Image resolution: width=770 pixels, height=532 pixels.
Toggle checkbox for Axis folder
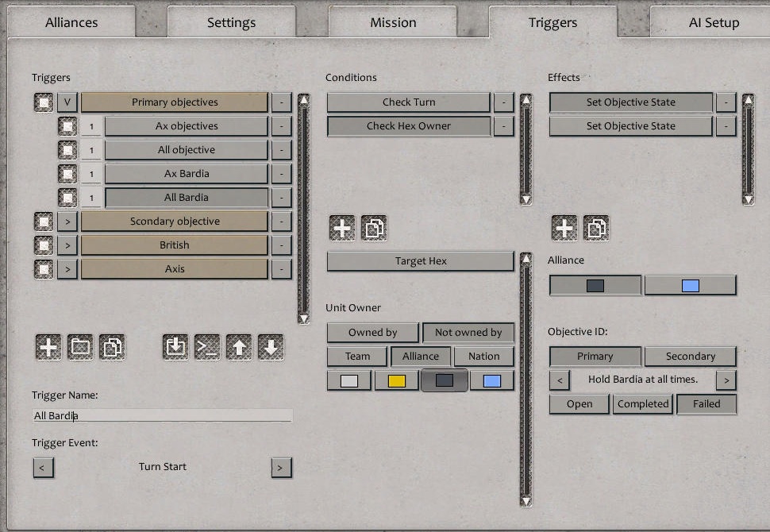pyautogui.click(x=44, y=269)
